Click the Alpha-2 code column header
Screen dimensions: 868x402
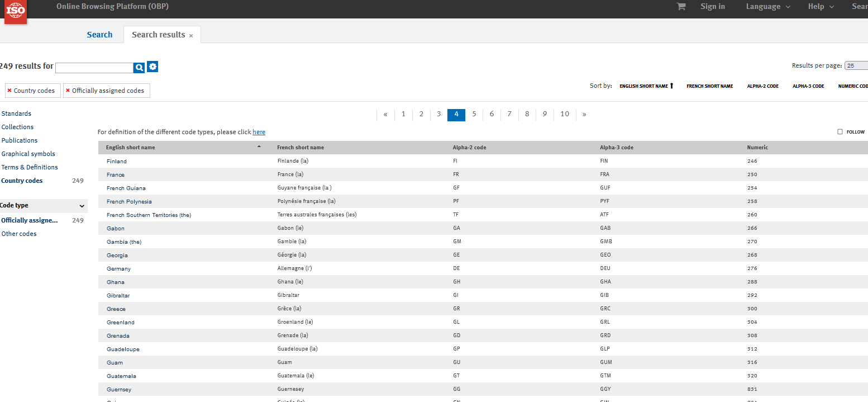pos(469,148)
